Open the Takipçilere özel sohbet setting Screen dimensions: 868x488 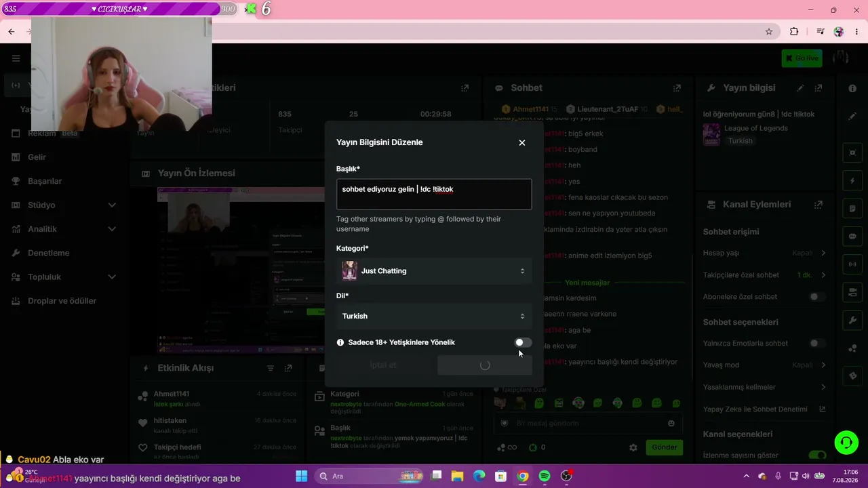point(764,275)
